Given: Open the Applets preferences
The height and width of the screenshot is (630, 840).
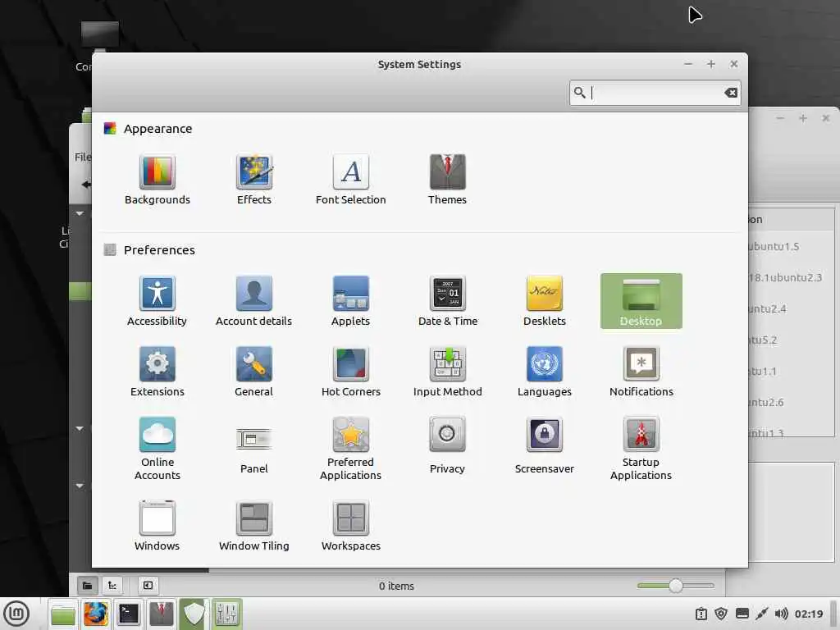Looking at the screenshot, I should tap(351, 301).
